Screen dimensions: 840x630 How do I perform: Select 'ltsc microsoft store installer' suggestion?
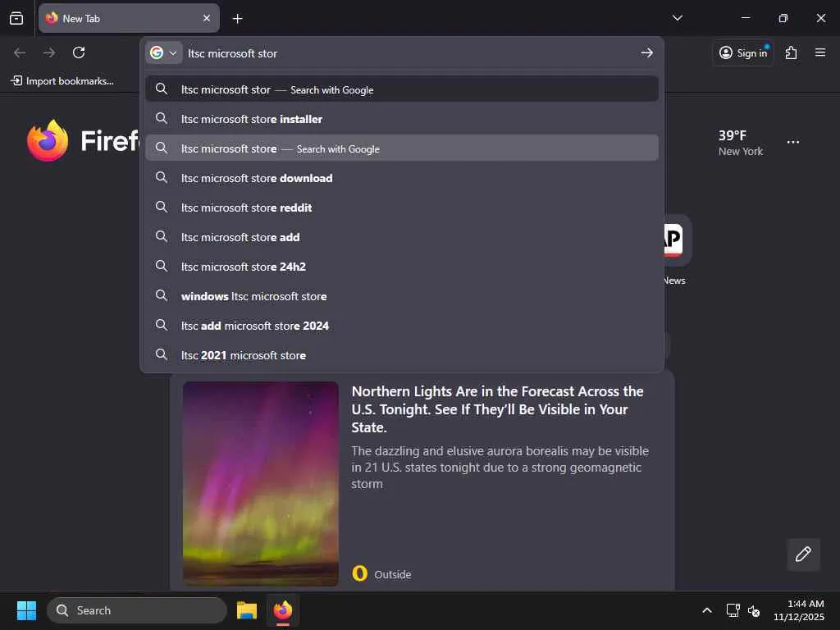(402, 118)
